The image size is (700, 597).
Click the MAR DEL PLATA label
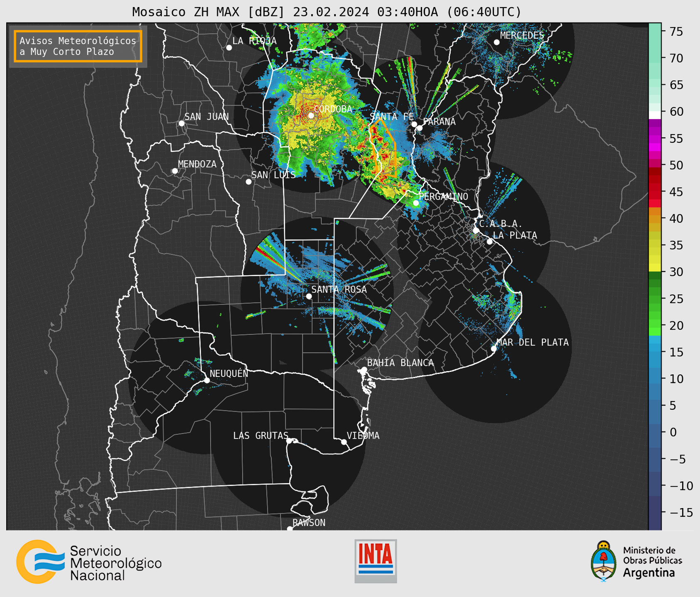point(533,342)
